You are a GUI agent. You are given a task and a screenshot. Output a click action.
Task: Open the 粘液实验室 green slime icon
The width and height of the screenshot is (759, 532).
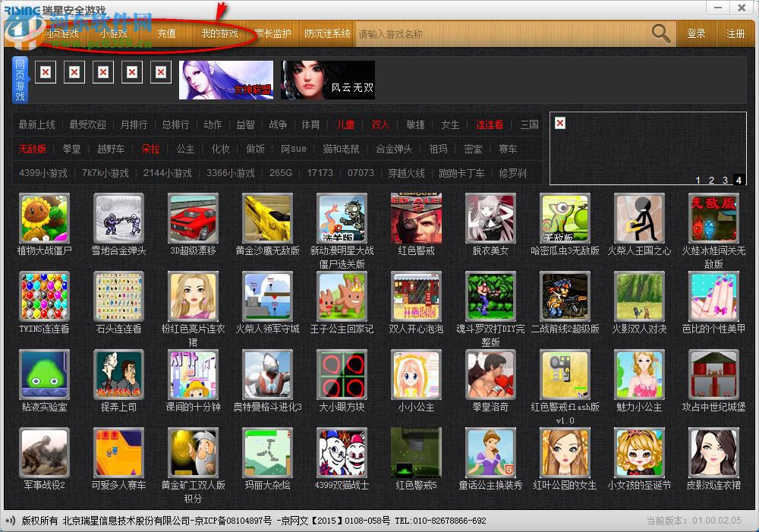(44, 374)
